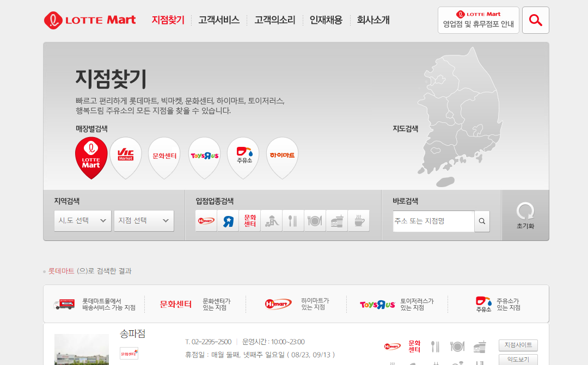Filter by Toys R Us tenant icon
This screenshot has width=588, height=365.
(228, 221)
